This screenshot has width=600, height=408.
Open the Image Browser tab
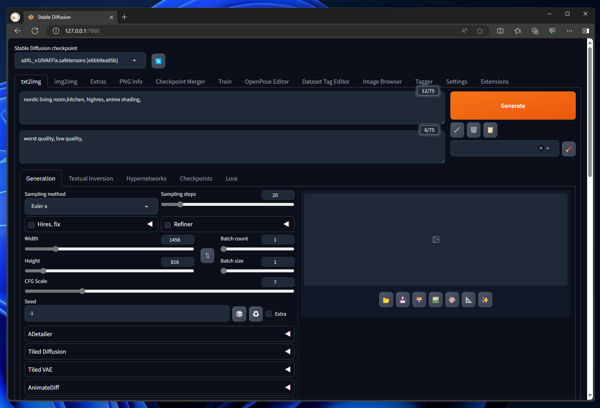click(x=382, y=82)
